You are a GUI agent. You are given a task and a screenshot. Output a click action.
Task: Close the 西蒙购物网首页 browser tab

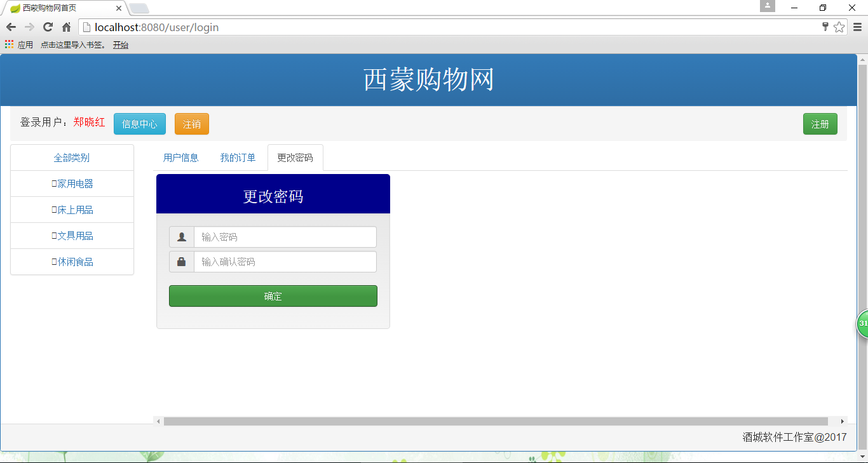point(119,8)
